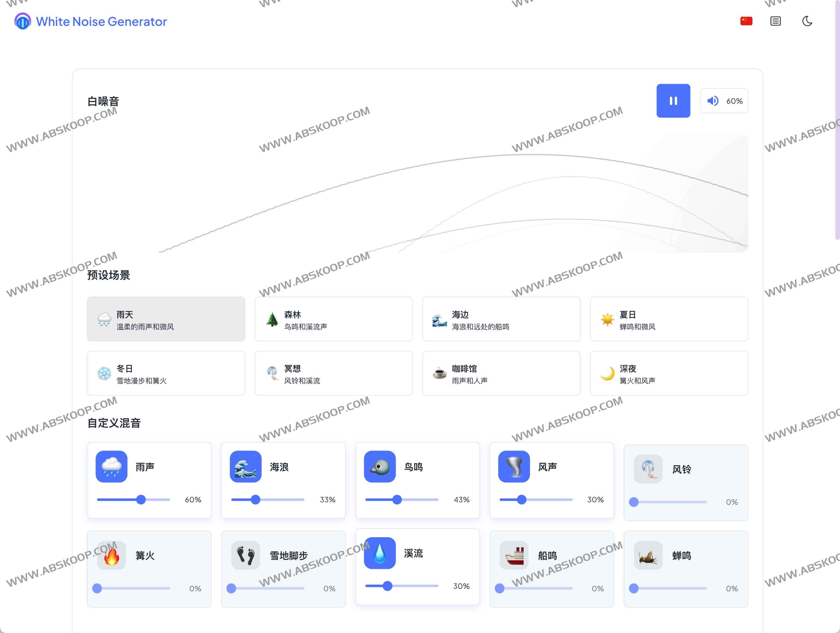The height and width of the screenshot is (633, 840).
Task: Enable the snow footsteps sound icon
Action: pyautogui.click(x=245, y=556)
